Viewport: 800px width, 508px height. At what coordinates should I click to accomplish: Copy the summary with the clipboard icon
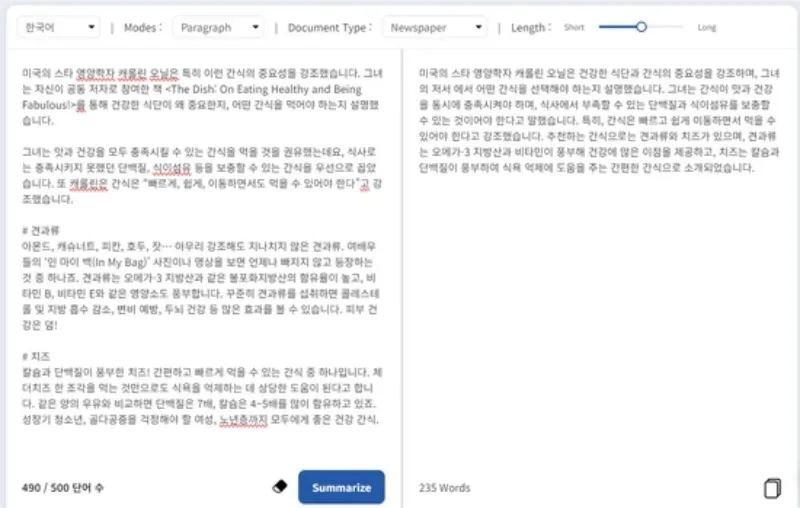(772, 488)
